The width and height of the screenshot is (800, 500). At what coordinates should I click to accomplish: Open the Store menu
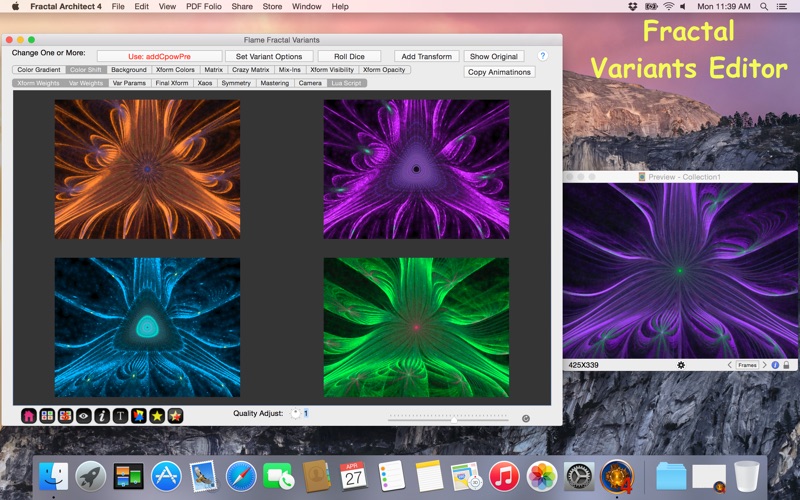point(272,6)
